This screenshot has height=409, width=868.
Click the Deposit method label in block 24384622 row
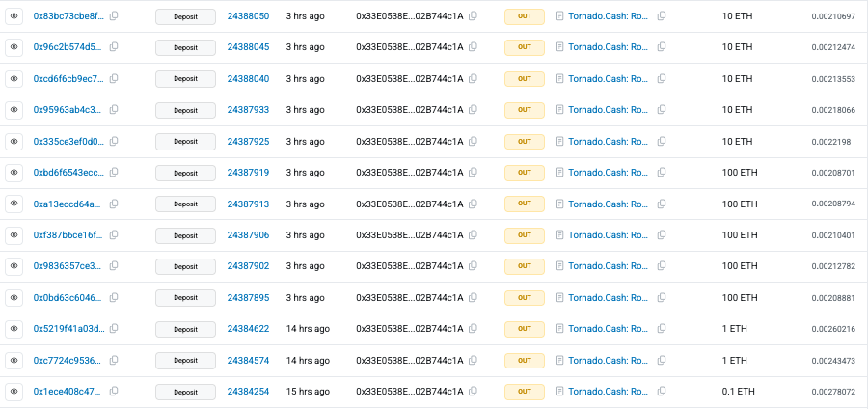(185, 329)
